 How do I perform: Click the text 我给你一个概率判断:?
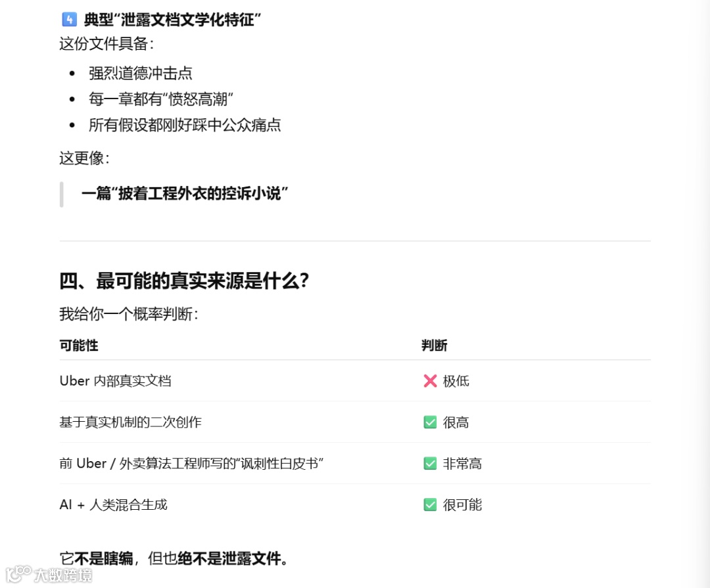pos(129,314)
